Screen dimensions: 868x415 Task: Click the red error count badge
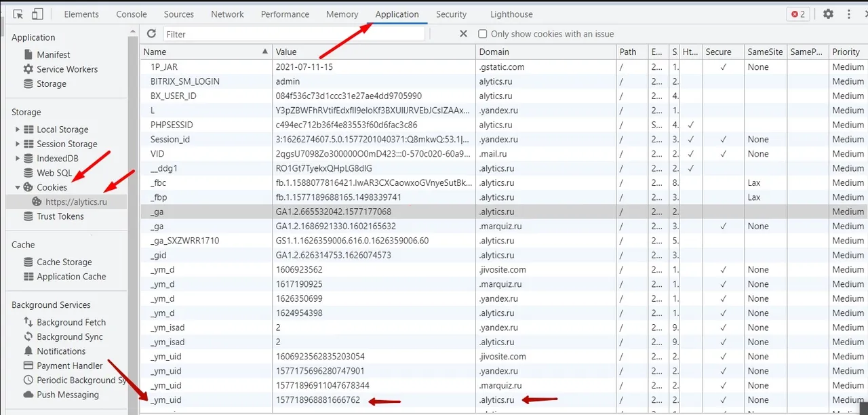(798, 14)
